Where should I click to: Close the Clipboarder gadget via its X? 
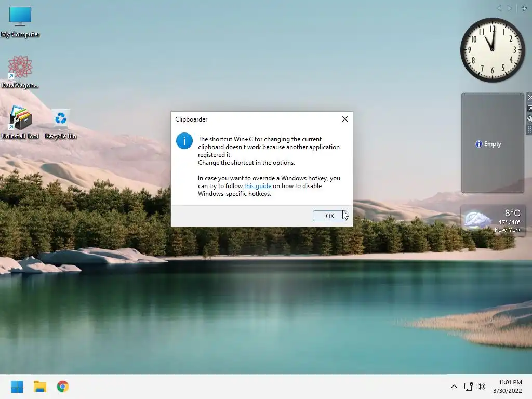coord(529,97)
